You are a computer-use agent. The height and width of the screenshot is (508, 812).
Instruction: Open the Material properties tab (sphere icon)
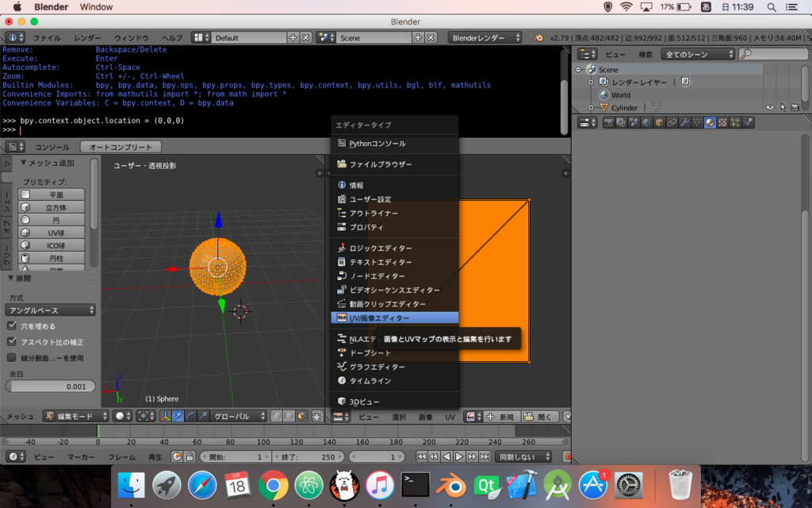[710, 122]
